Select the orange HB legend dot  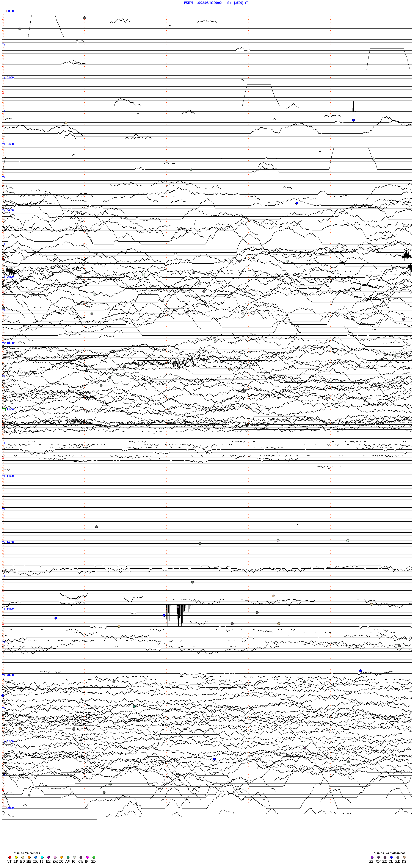[29, 857]
